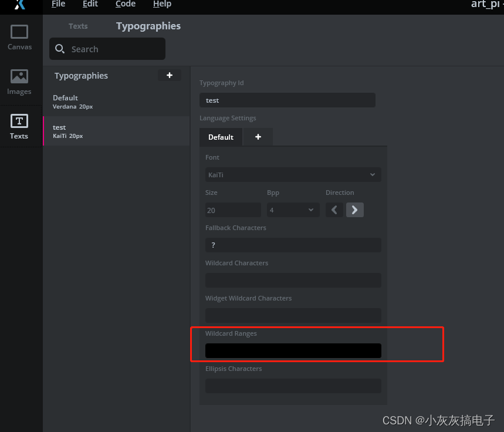This screenshot has width=504, height=432.
Task: Open the Bpp dropdown showing 4
Action: click(x=293, y=210)
